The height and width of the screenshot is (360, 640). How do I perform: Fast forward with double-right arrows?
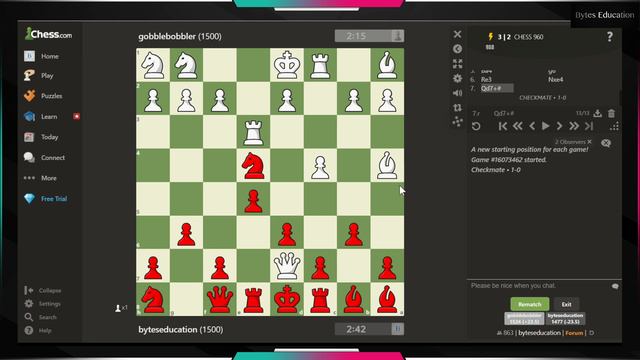pyautogui.click(x=574, y=126)
